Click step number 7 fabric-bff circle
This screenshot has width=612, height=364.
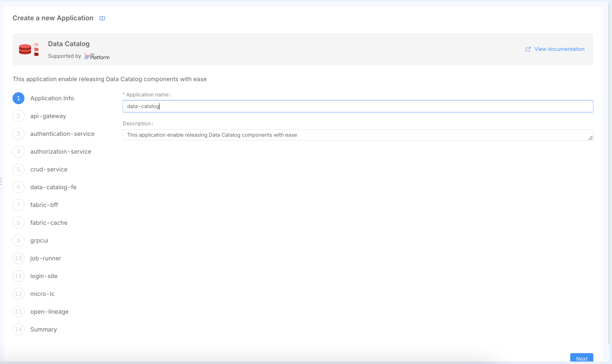[x=18, y=205]
